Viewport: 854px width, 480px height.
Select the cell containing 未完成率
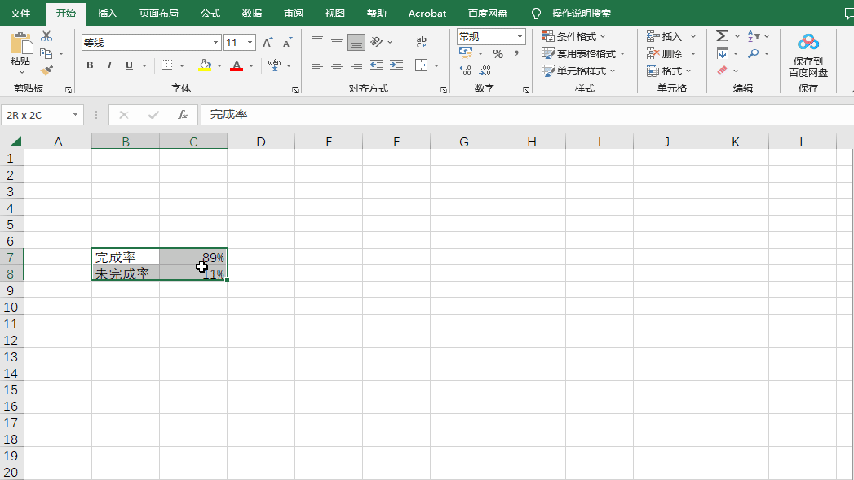click(x=125, y=273)
